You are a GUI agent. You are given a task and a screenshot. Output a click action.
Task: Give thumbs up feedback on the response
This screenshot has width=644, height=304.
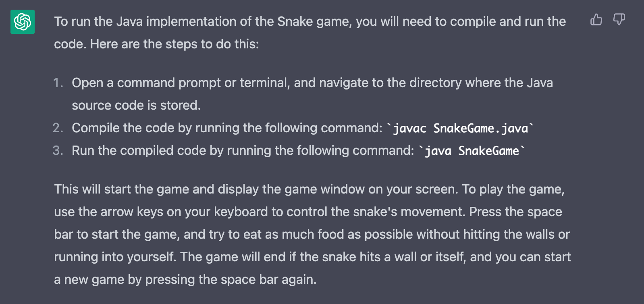click(596, 19)
